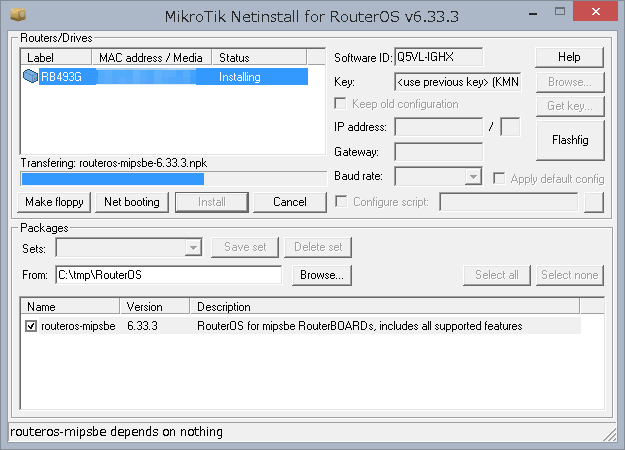Viewport: 625px width, 450px height.
Task: Click the transfer progress bar
Action: (173, 179)
